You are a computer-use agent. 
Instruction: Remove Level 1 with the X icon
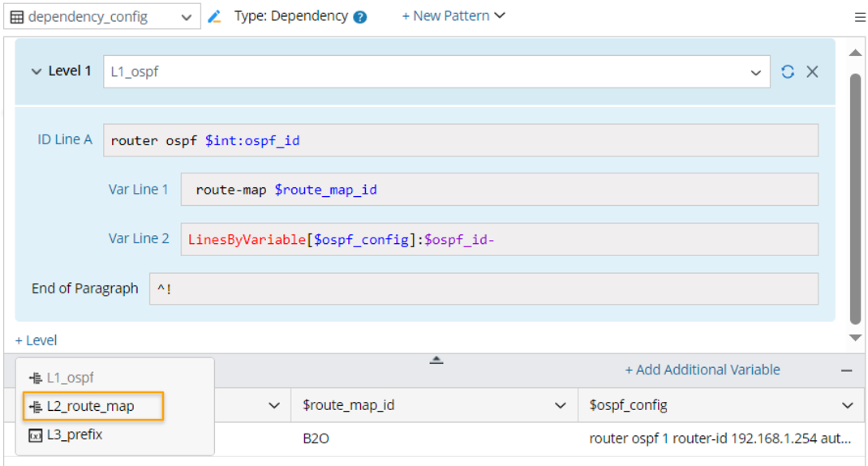click(x=812, y=71)
